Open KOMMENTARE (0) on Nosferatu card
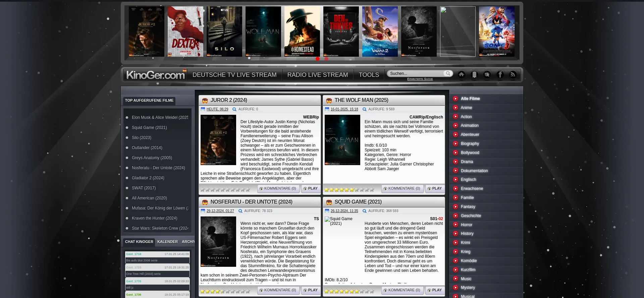 coord(278,290)
